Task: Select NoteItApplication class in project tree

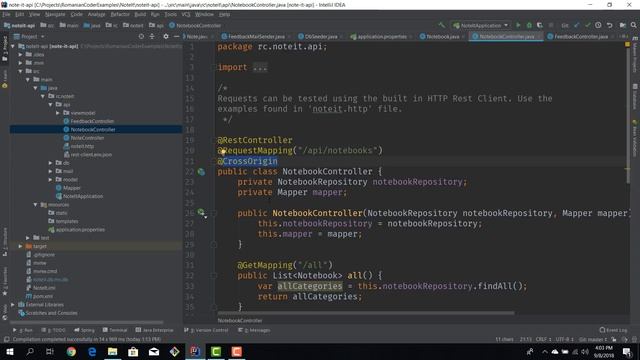Action: point(83,196)
